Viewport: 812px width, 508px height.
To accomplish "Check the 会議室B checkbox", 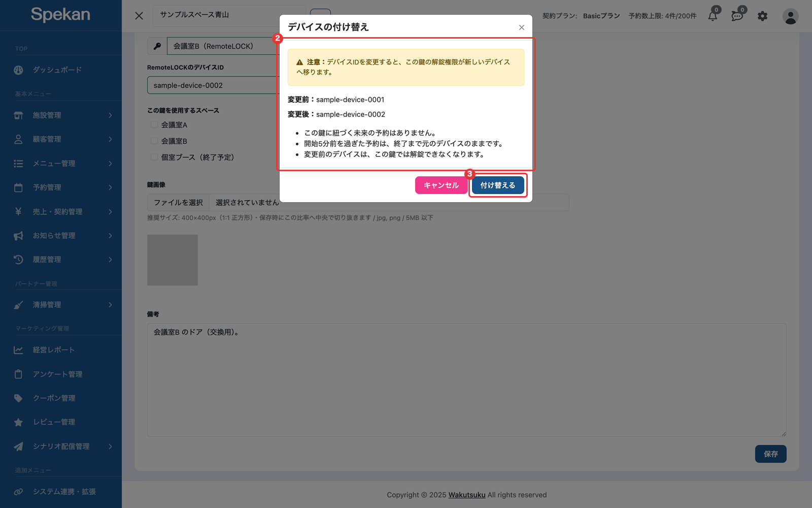I will [x=154, y=141].
